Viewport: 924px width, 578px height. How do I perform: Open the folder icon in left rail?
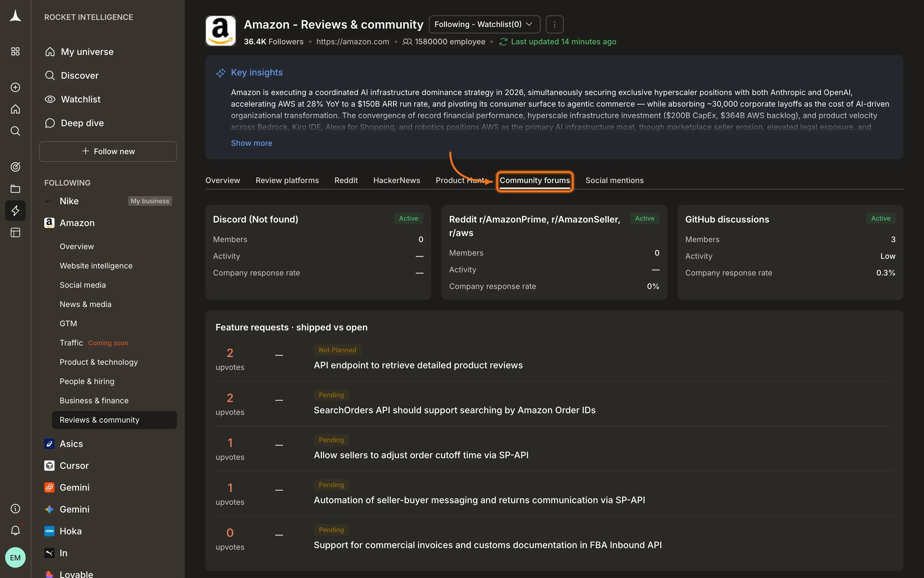point(15,189)
